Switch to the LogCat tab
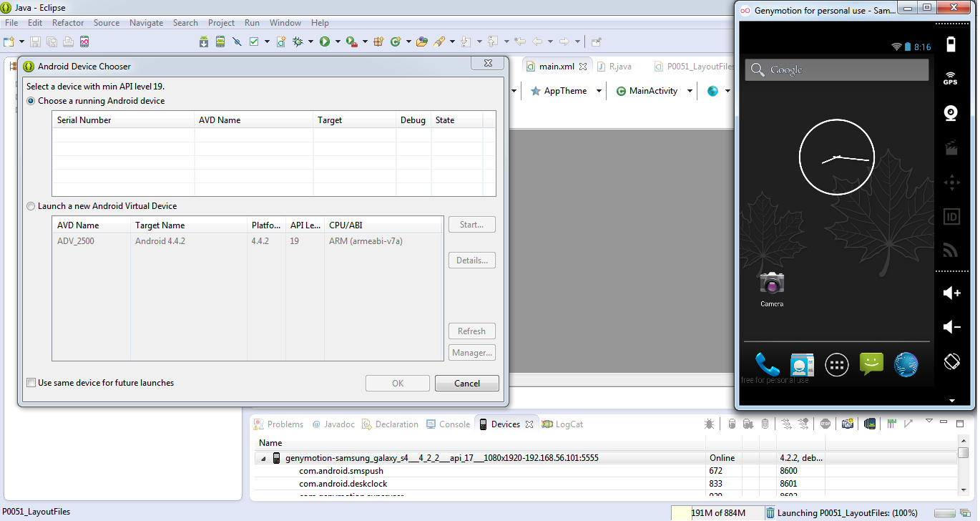Screen dimensions: 980x521 [x=563, y=424]
